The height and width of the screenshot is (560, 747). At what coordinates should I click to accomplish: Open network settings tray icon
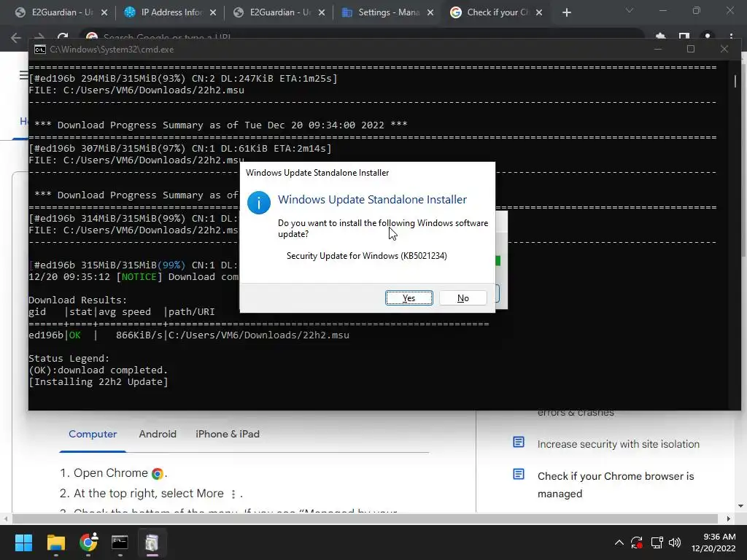[657, 542]
